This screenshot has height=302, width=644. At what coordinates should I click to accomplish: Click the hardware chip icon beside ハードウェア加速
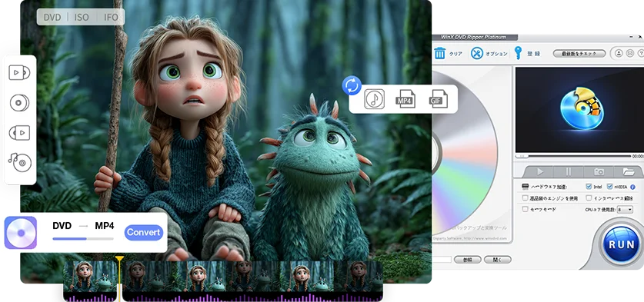(525, 187)
